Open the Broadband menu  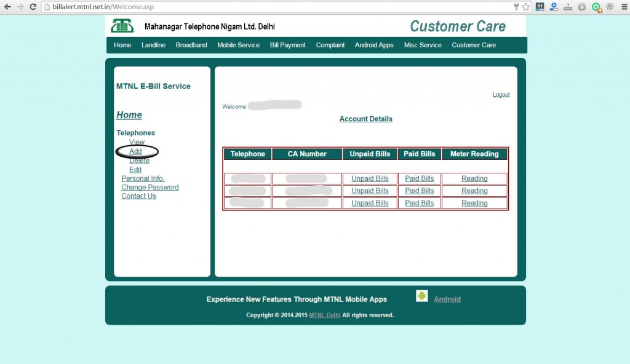(x=191, y=45)
